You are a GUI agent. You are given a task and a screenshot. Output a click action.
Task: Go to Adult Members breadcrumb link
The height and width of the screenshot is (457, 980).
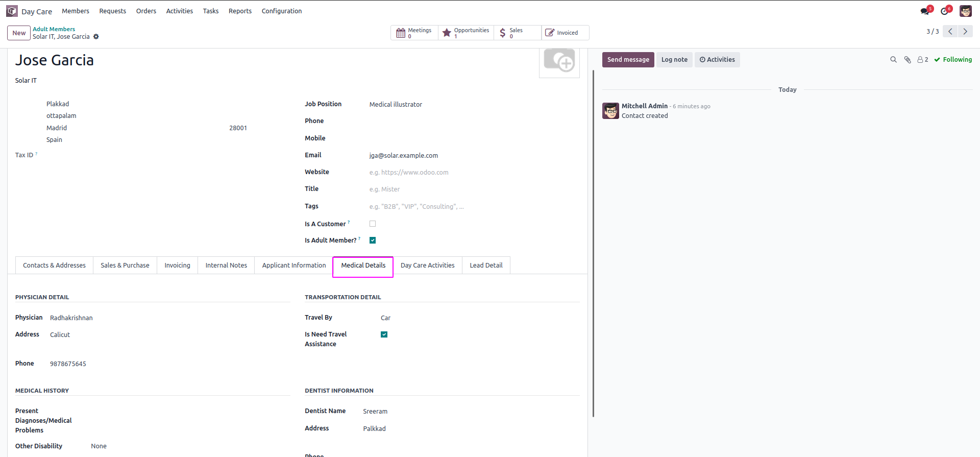54,29
